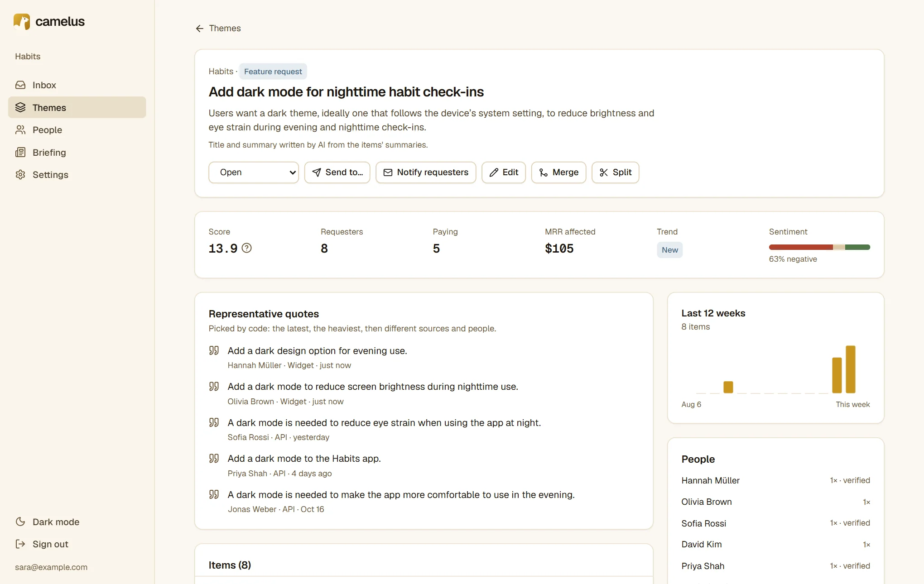Click the Edit button

coord(504,172)
